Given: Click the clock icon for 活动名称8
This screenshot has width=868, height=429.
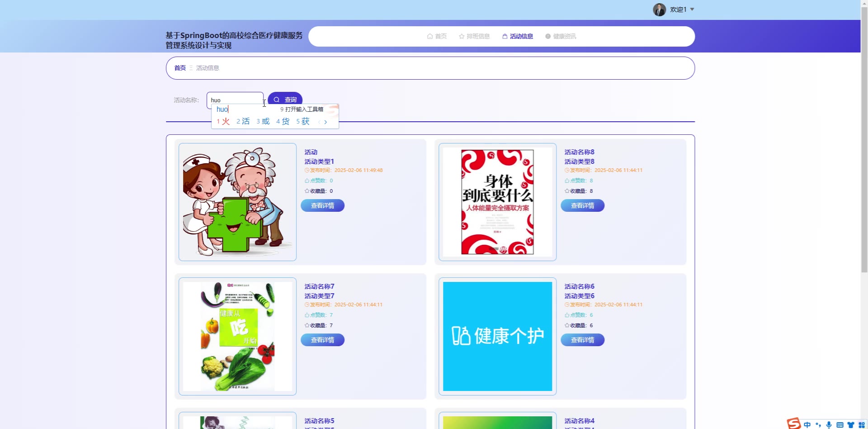Looking at the screenshot, I should 567,170.
